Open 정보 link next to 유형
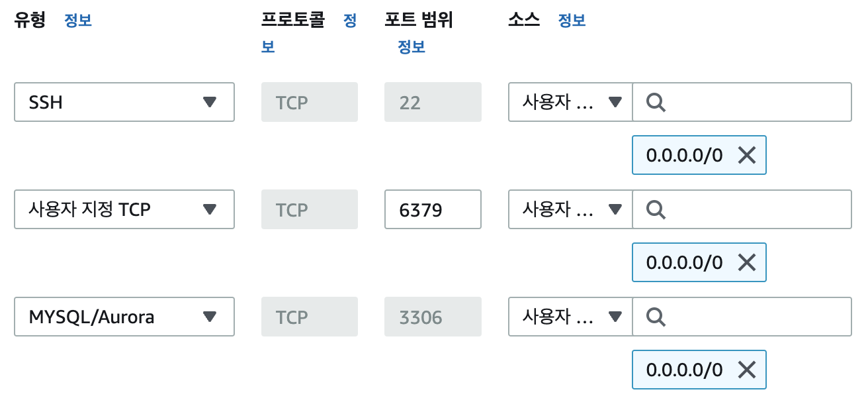Screen dimensions: 868x412 point(78,21)
